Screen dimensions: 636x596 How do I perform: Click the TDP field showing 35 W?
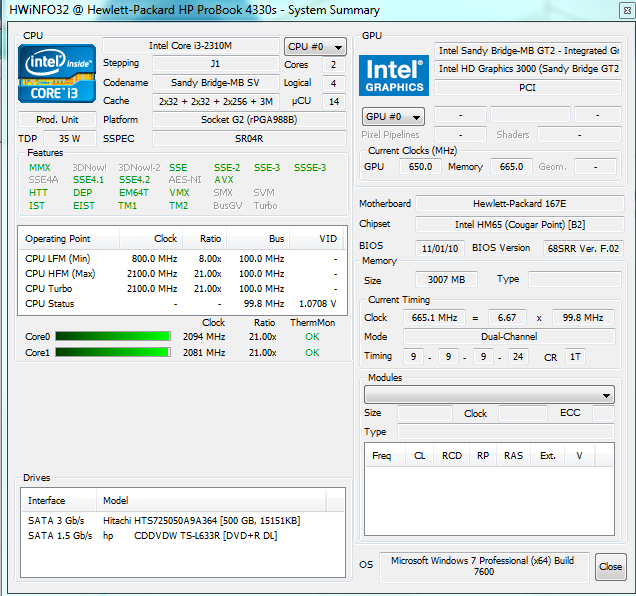click(70, 138)
